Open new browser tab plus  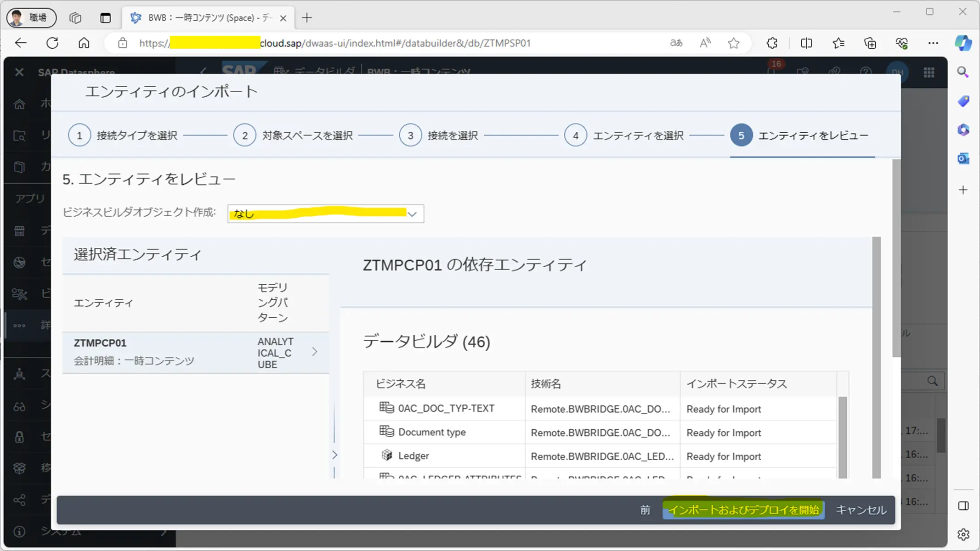(307, 18)
